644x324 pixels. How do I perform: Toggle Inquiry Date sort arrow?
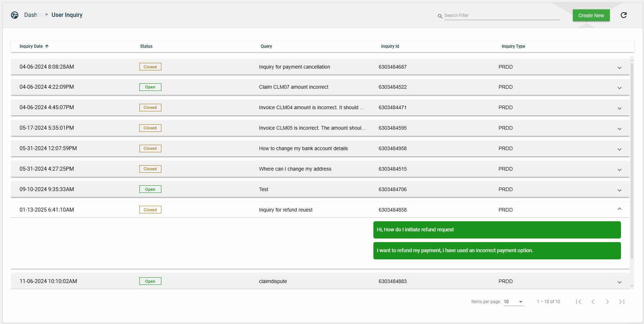(x=47, y=46)
